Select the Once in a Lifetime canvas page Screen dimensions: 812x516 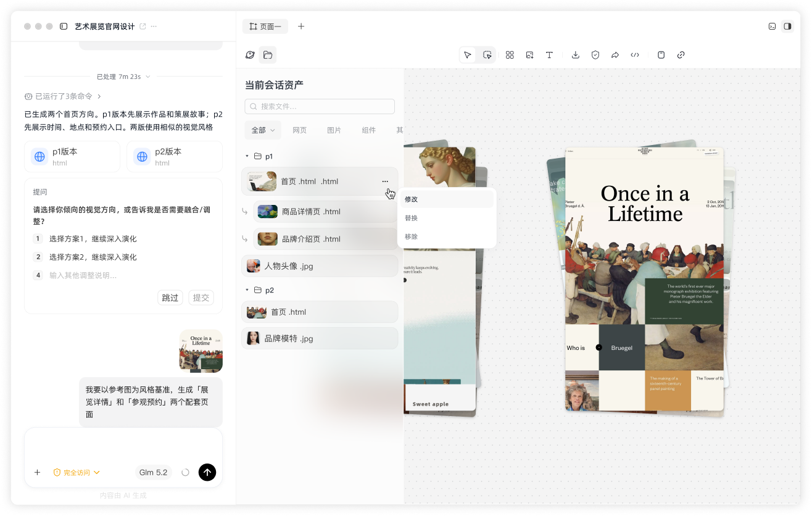[644, 279]
